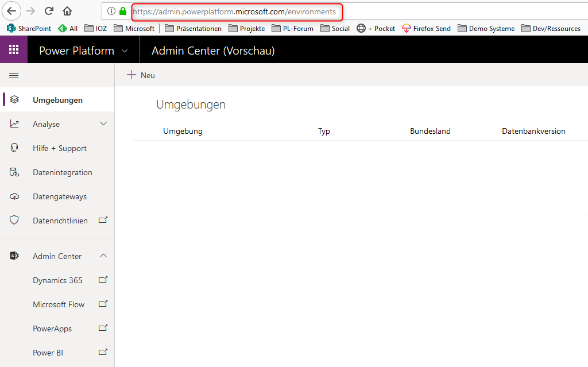Click the + Pocket bookmark
The height and width of the screenshot is (367, 588).
coord(376,29)
